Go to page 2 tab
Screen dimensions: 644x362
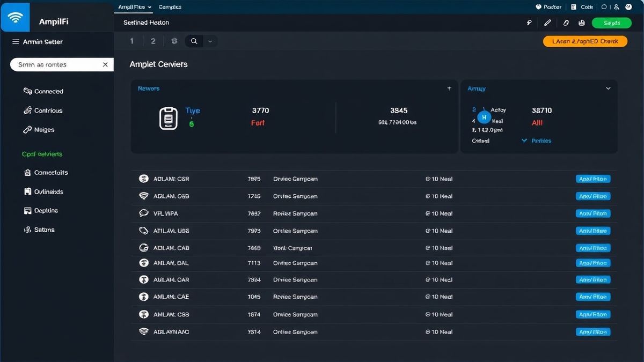(153, 41)
